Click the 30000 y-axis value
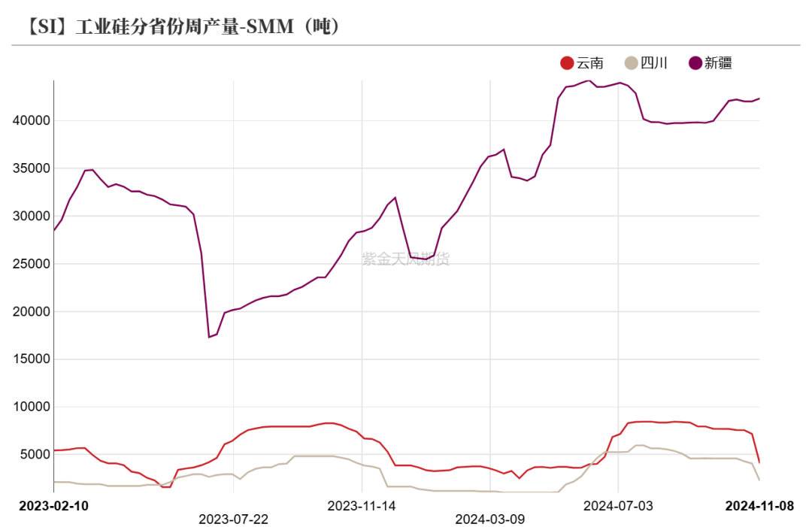812x527 pixels. [x=29, y=216]
